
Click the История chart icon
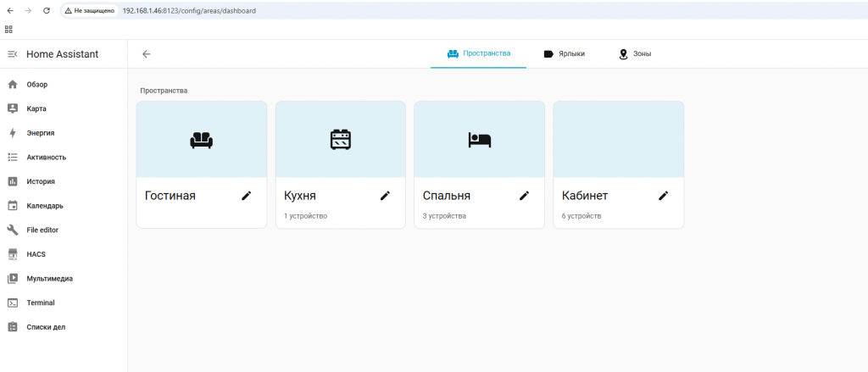point(12,181)
